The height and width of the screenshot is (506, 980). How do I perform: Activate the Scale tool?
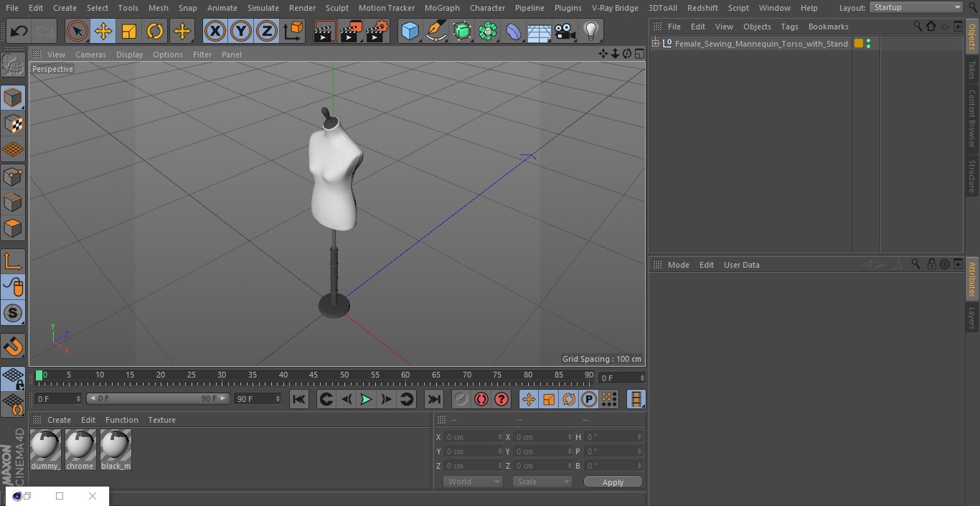(x=129, y=31)
